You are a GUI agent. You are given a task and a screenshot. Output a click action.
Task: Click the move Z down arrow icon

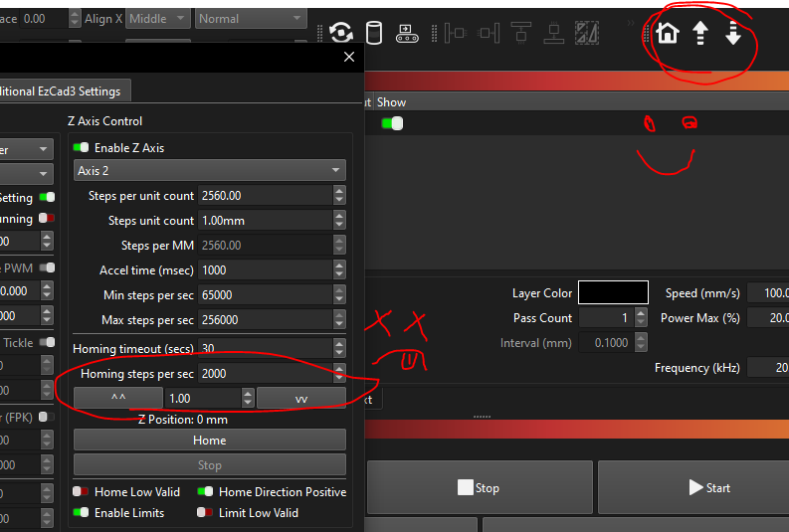pos(733,34)
